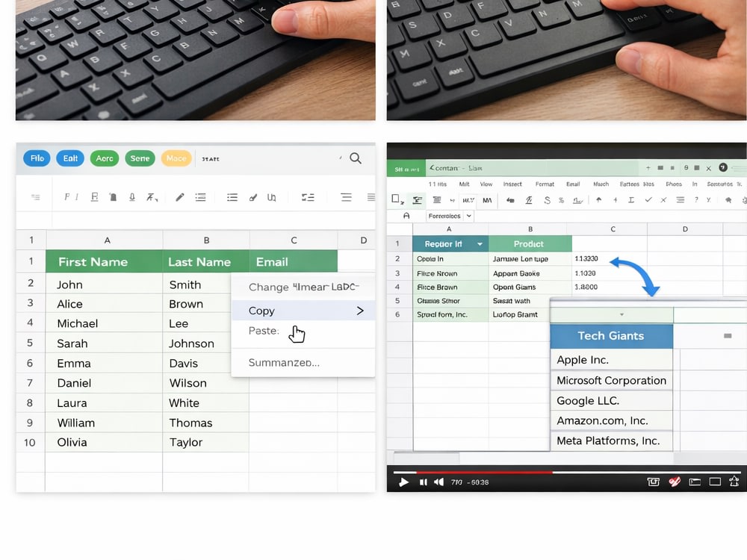Click the text cursor I-beam icon in right toolbar
Screen dimensions: 747x560
630,200
